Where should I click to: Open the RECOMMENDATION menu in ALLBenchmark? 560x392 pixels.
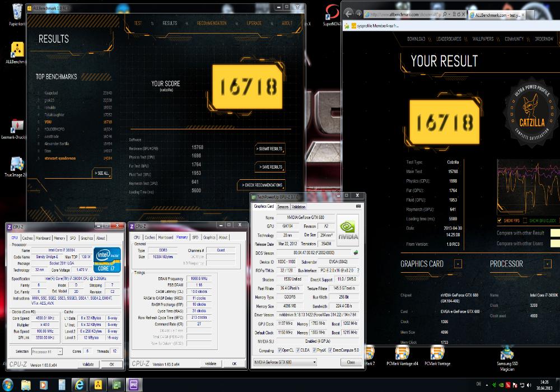212,23
